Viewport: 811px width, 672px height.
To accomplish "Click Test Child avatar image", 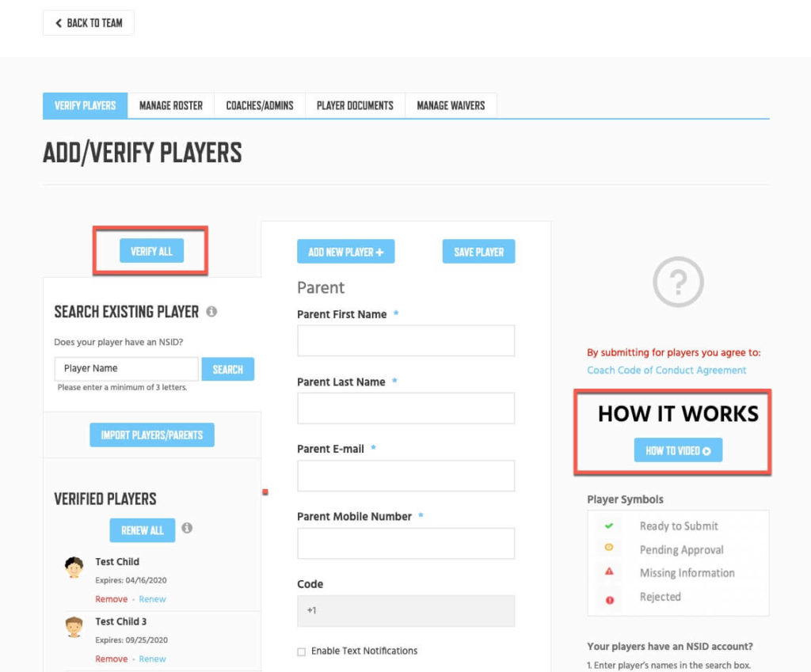I will [74, 567].
